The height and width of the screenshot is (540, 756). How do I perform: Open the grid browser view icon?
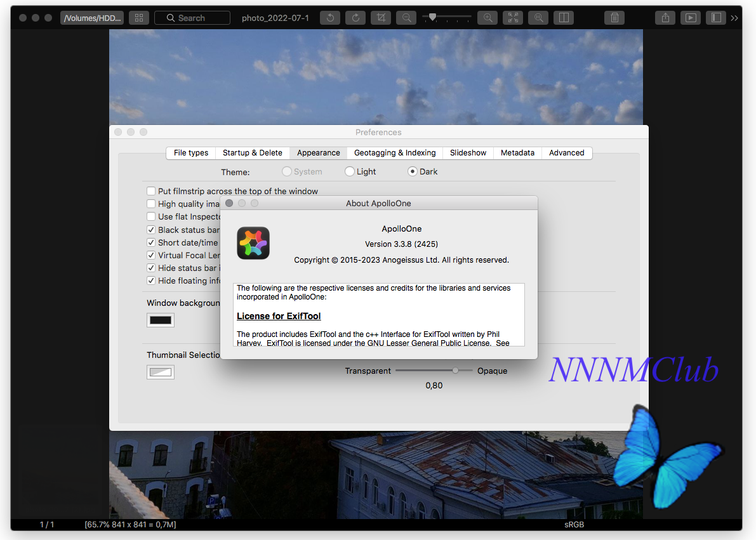(x=139, y=18)
